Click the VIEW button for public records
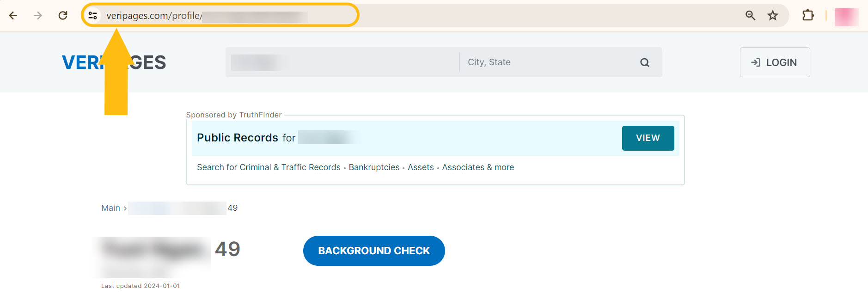Viewport: 868px width, 300px height. click(648, 138)
